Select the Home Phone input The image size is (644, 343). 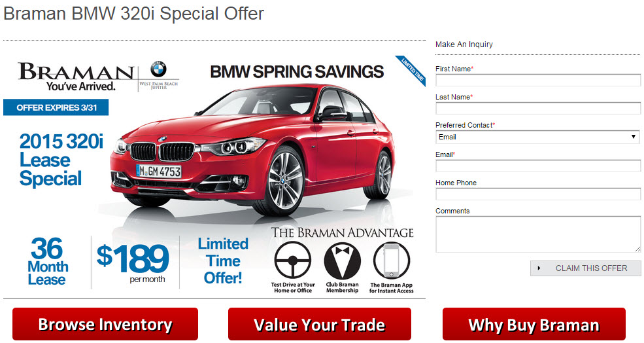(538, 194)
